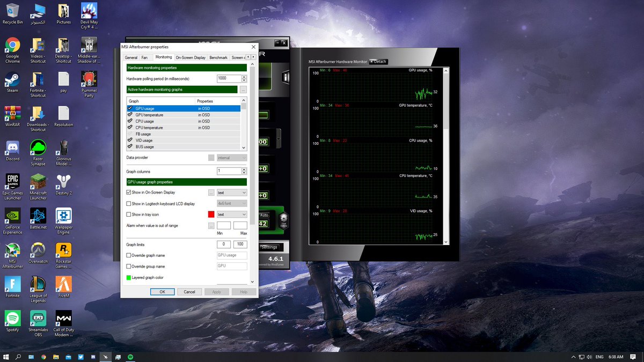Launch Discord from the desktop
This screenshot has width=644, height=362.
point(12,150)
